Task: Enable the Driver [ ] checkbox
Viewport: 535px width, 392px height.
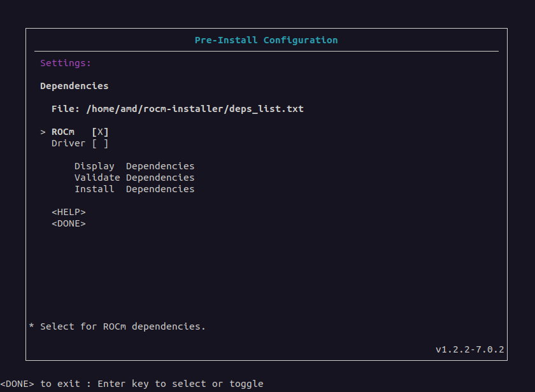Action: tap(100, 143)
